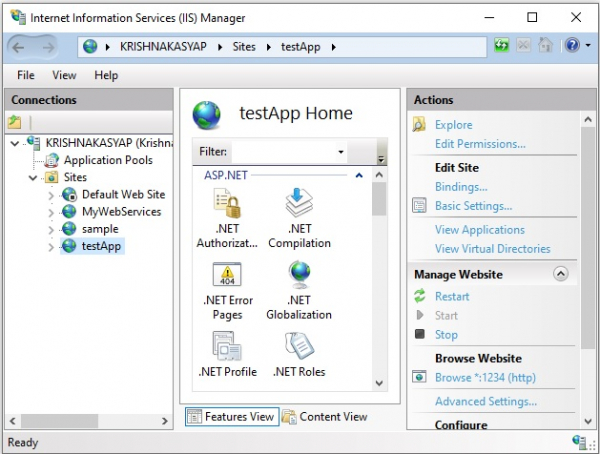Collapse the Sites tree node
This screenshot has height=454, width=600.
click(x=33, y=178)
